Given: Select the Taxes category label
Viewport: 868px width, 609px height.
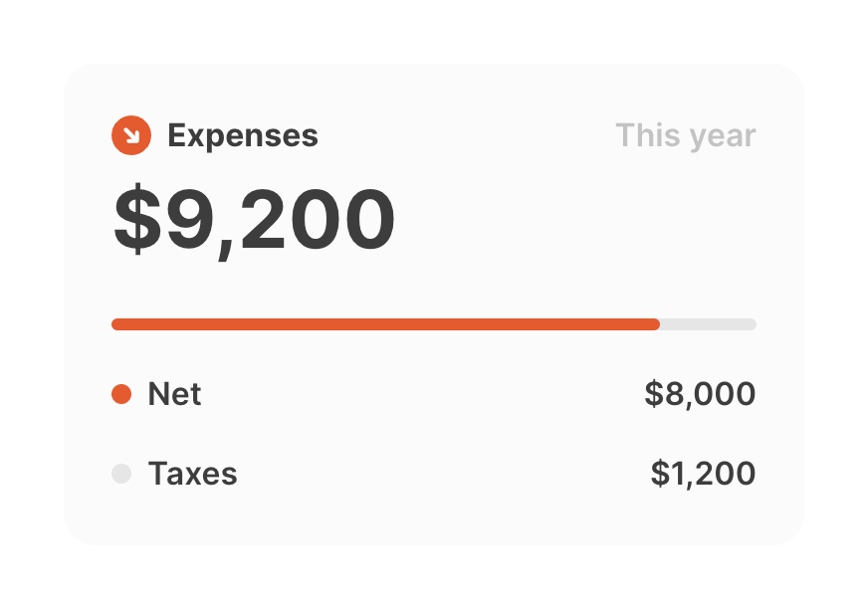Looking at the screenshot, I should [x=192, y=474].
